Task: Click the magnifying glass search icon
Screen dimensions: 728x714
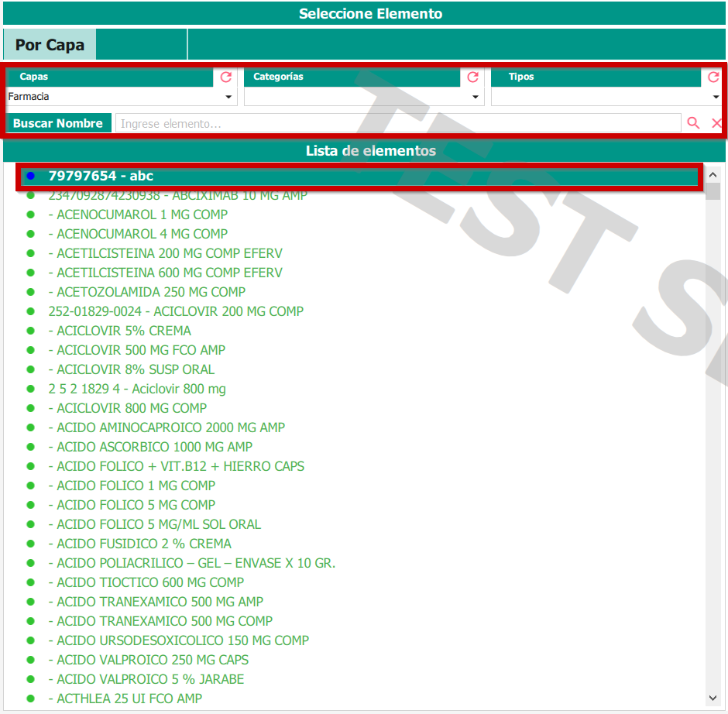Action: pyautogui.click(x=693, y=123)
